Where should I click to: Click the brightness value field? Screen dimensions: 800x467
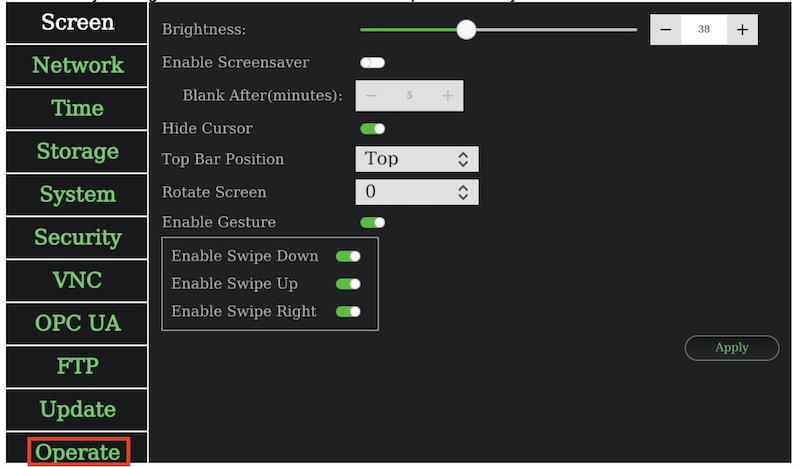coord(704,30)
